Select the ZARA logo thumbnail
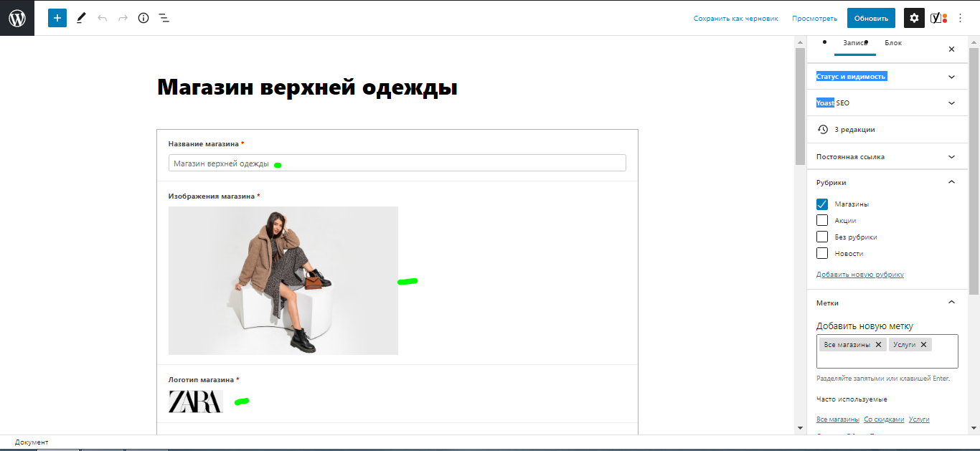Viewport: 980px width, 451px height. [196, 401]
